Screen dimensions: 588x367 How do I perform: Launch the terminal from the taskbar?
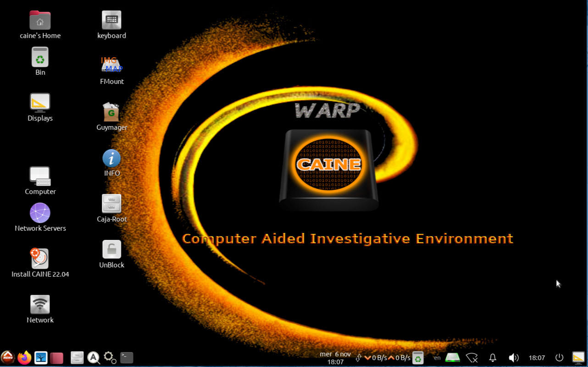coord(127,357)
